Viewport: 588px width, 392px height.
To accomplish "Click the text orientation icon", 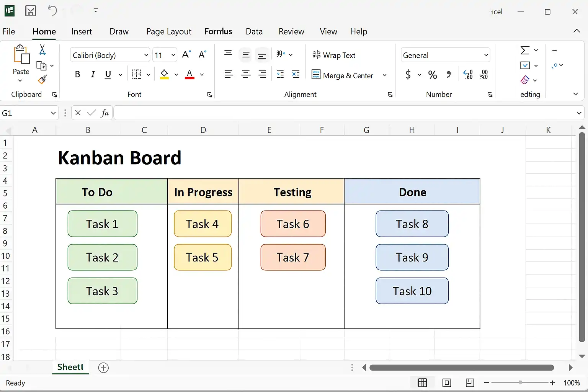I will tap(281, 54).
